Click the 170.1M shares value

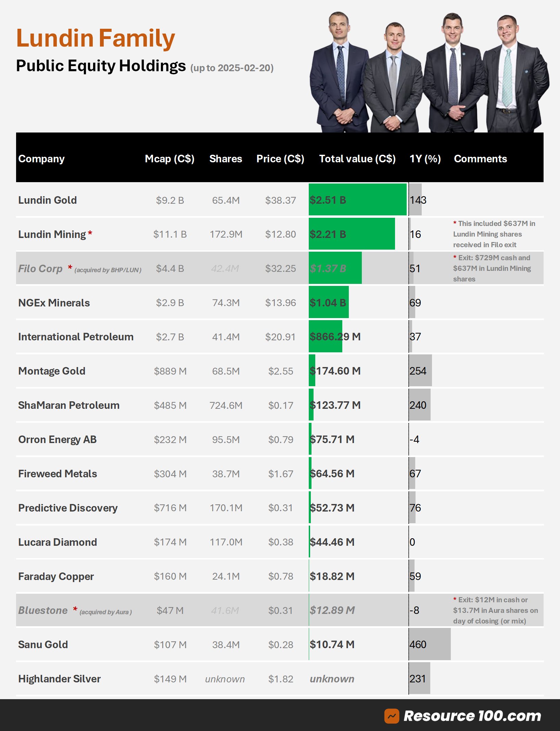point(226,508)
